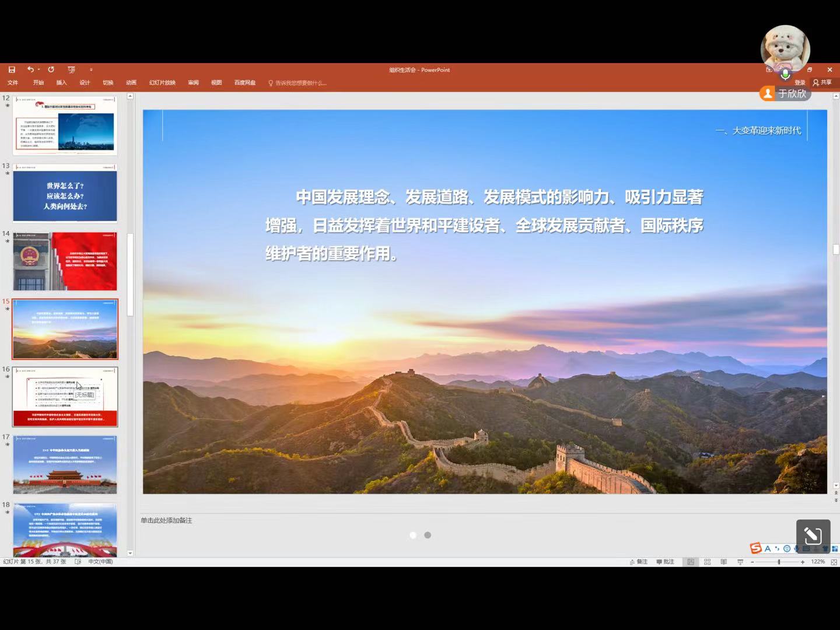Open the 幻灯片放映 ribbon tab
The height and width of the screenshot is (630, 840).
click(162, 83)
